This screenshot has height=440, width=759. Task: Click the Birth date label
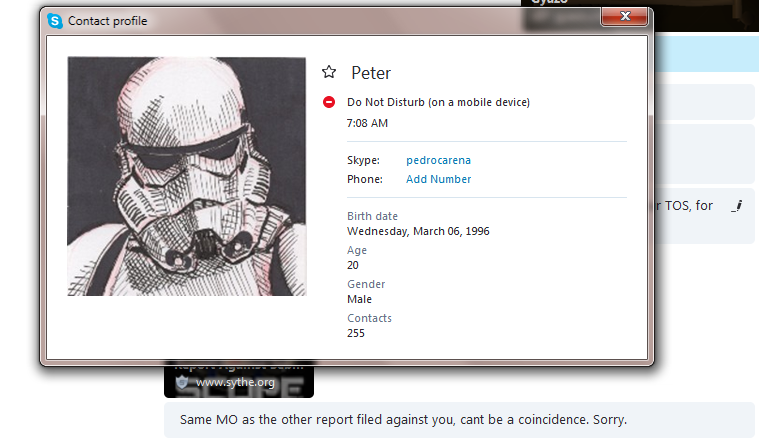(372, 216)
